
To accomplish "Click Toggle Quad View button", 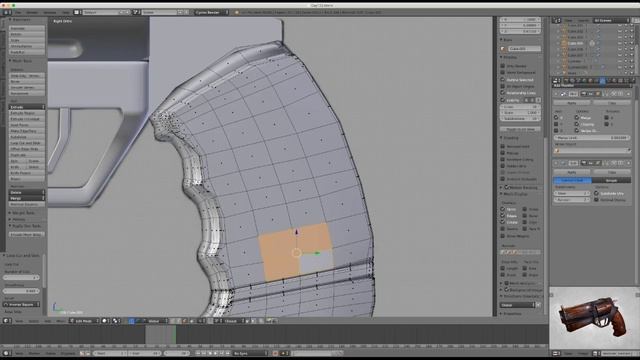I will tap(520, 129).
